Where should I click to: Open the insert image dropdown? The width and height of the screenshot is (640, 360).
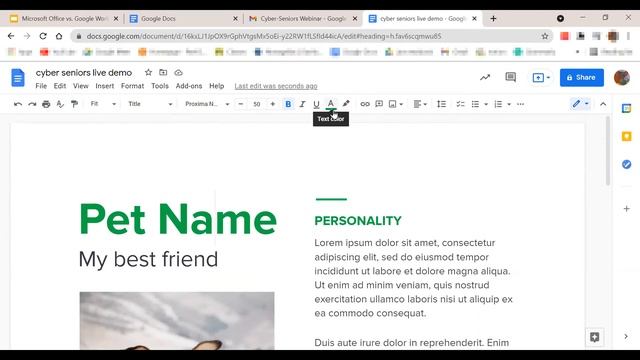(x=396, y=104)
